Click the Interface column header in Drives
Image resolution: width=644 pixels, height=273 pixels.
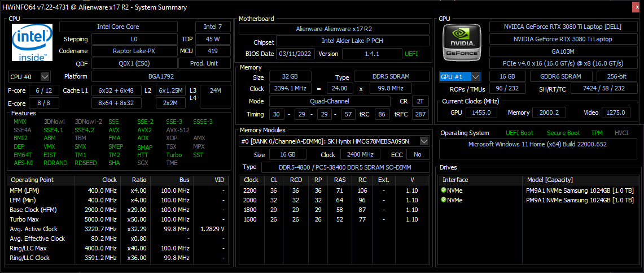455,180
